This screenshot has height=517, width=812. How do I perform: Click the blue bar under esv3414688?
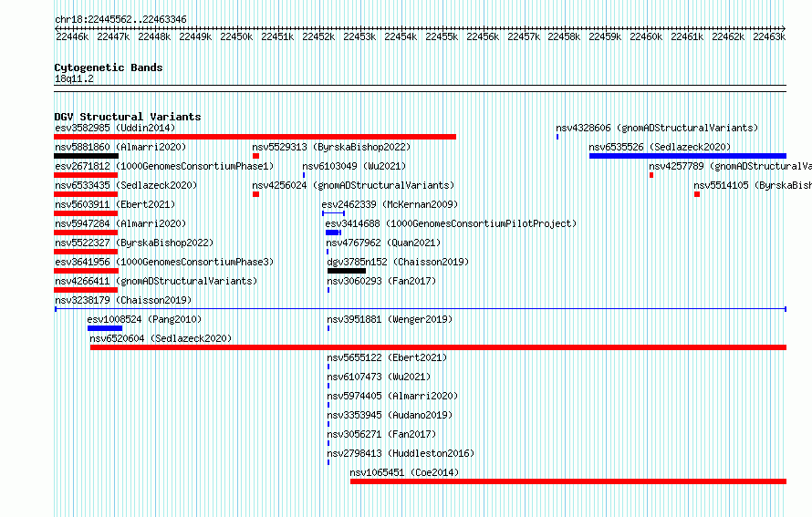333,233
